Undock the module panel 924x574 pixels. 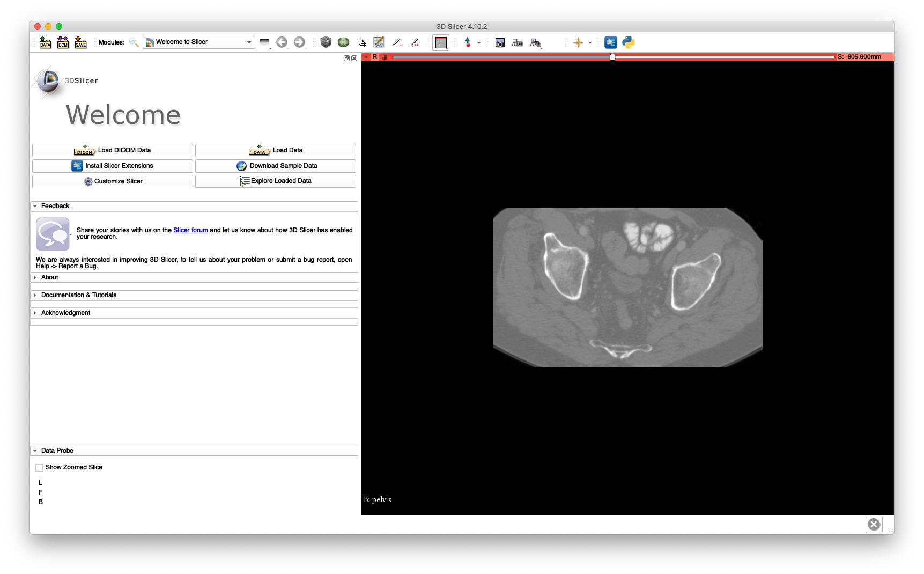(346, 58)
